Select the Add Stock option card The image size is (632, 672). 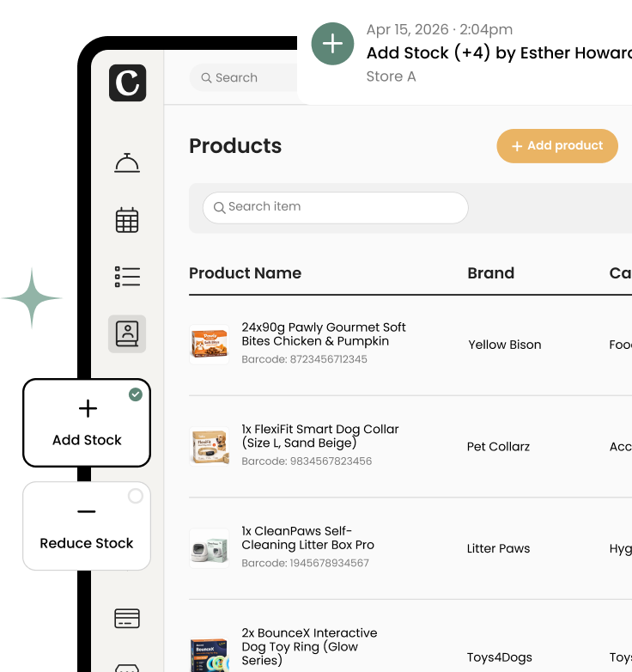[x=87, y=423]
